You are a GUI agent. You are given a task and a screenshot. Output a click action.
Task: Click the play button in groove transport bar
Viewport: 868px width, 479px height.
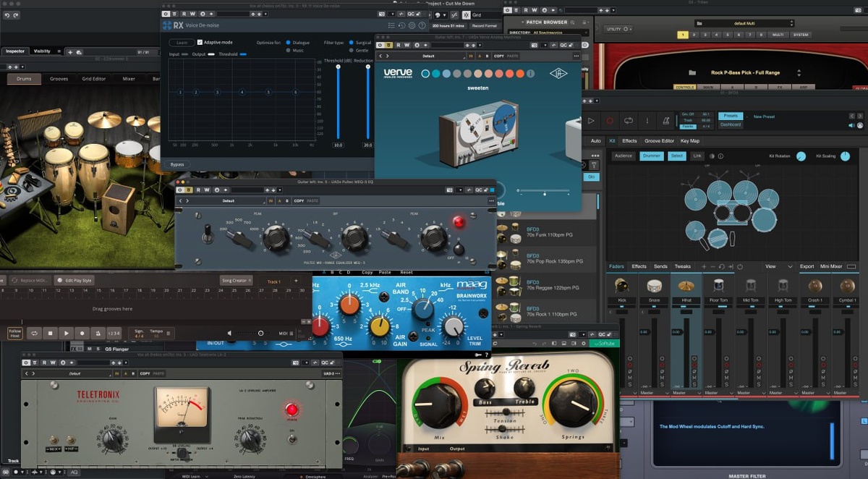click(x=66, y=333)
